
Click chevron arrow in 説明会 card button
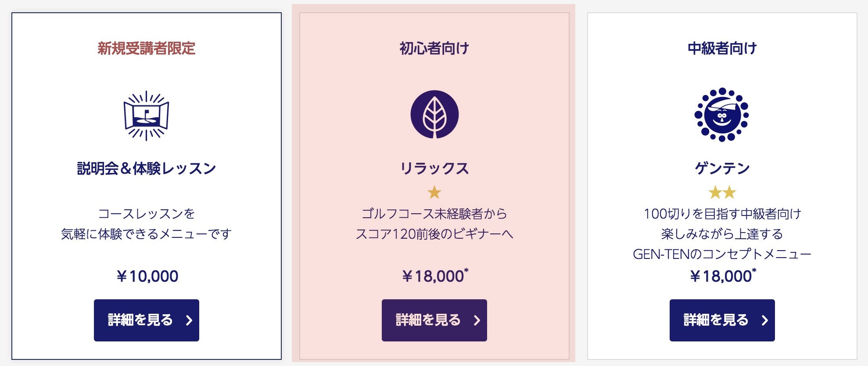pos(189,320)
